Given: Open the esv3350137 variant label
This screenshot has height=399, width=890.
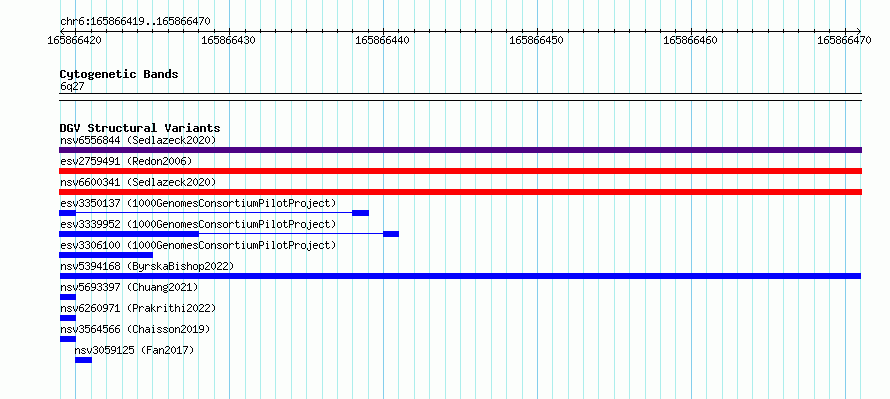Looking at the screenshot, I should click(198, 203).
